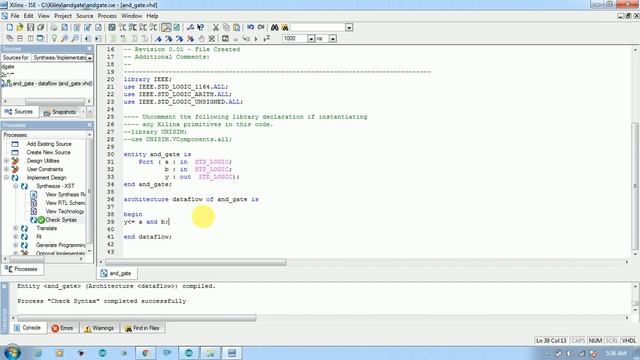Click the Windows Start button
This screenshot has width=640, height=360.
point(12,353)
